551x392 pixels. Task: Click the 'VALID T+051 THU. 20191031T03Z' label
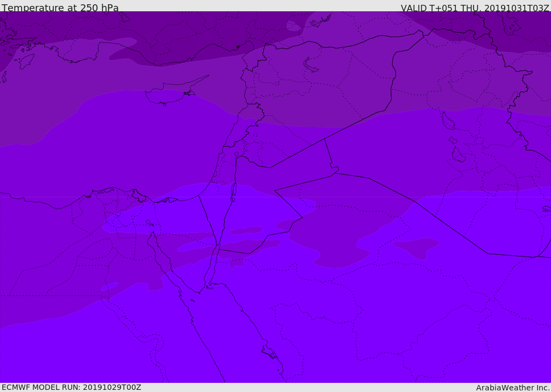point(475,8)
